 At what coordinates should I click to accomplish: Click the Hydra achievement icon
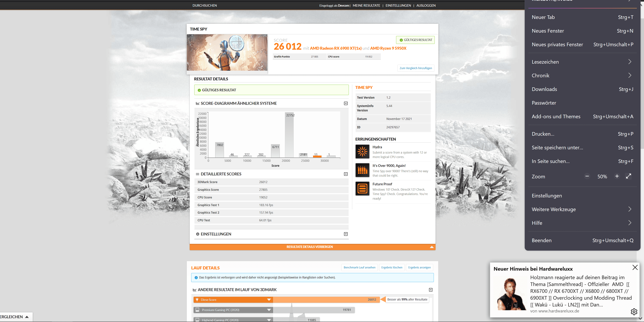click(x=362, y=151)
